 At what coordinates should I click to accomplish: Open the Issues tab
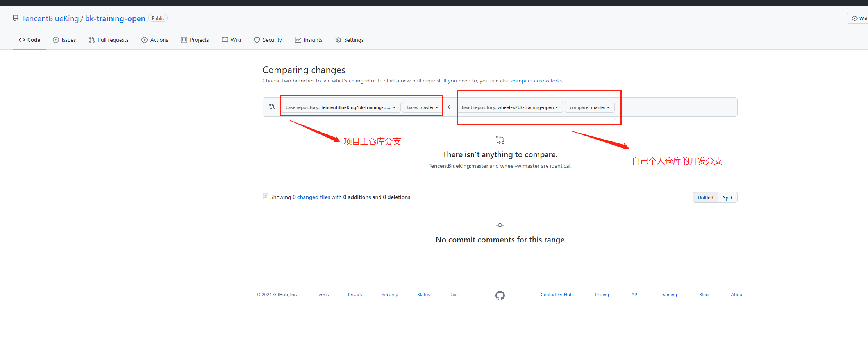(x=64, y=40)
